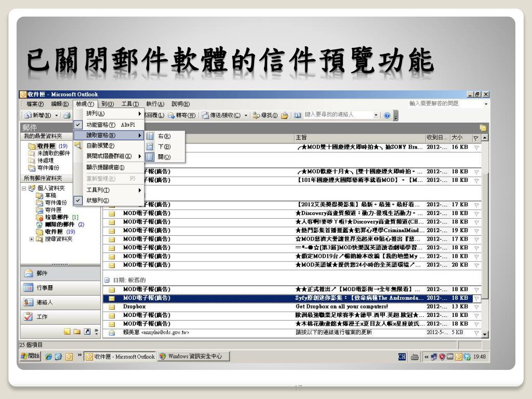This screenshot has height=399, width=532.
Task: Select 自動預覽(P) menu entry
Action: 109,145
